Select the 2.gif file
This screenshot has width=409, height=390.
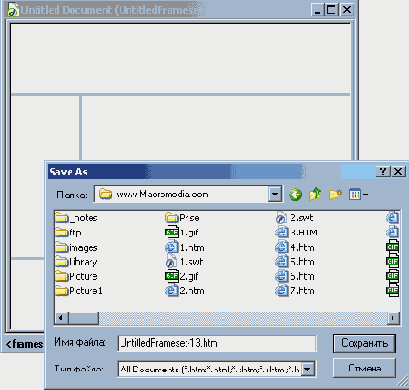182,276
